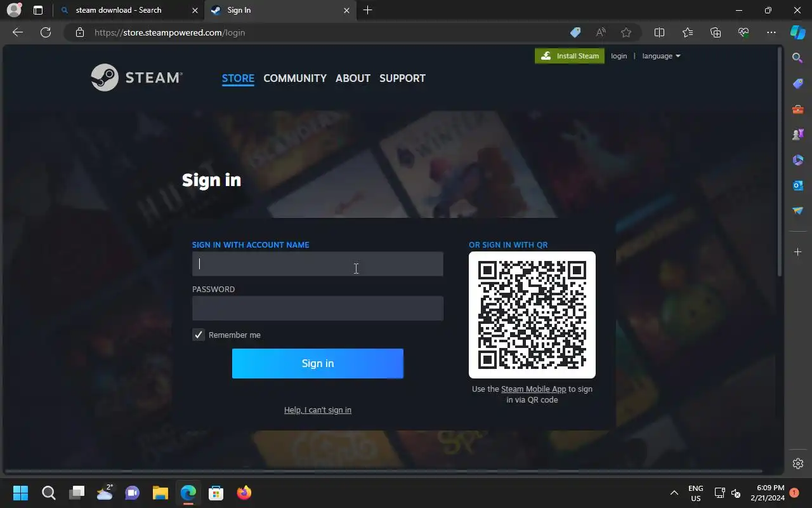Open the network and volume tray icons

click(728, 493)
